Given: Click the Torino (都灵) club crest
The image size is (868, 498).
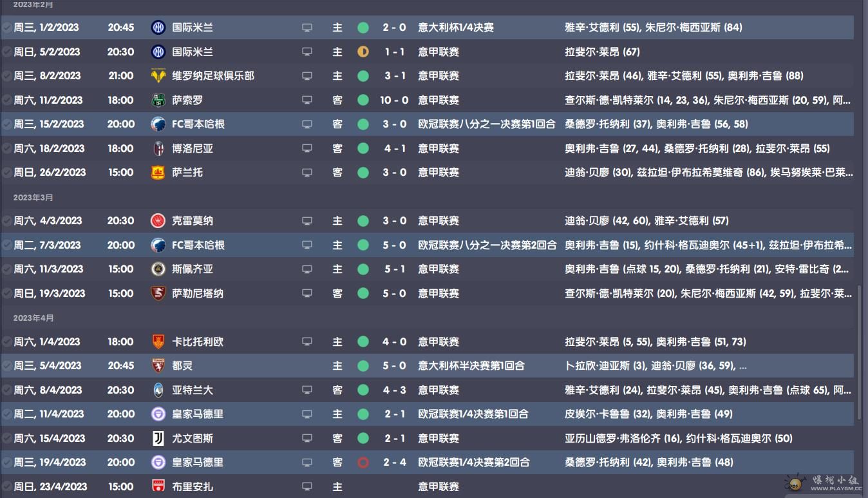Looking at the screenshot, I should 158,366.
